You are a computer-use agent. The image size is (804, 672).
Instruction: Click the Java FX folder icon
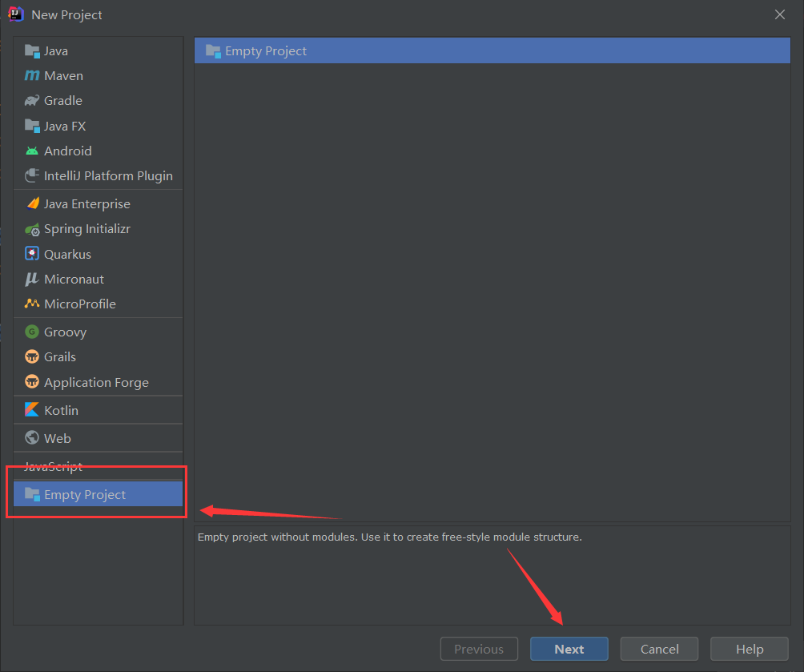32,127
